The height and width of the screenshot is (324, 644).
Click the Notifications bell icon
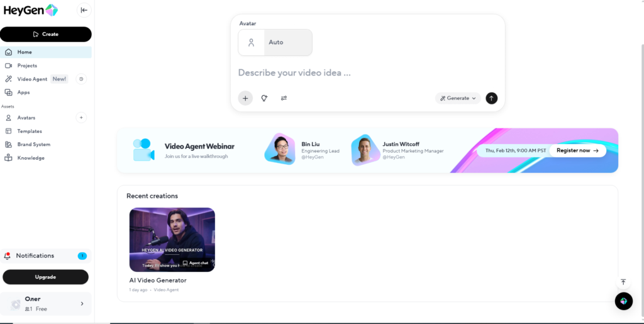tap(7, 256)
